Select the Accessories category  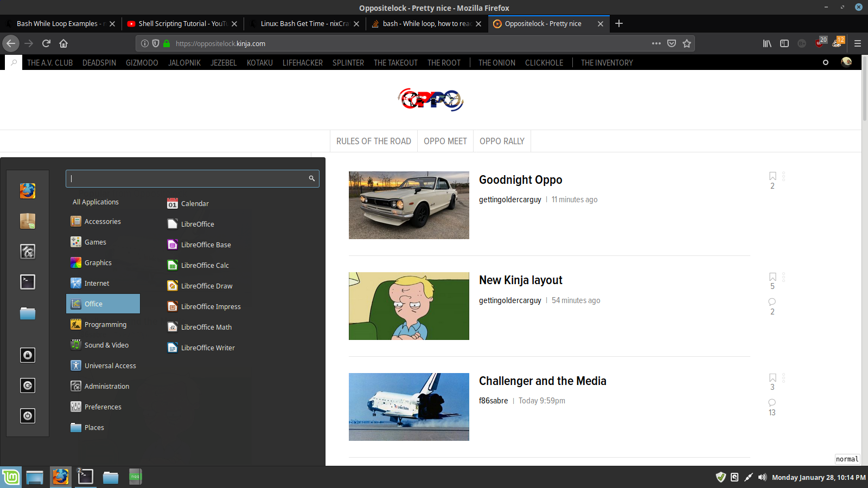(x=103, y=221)
